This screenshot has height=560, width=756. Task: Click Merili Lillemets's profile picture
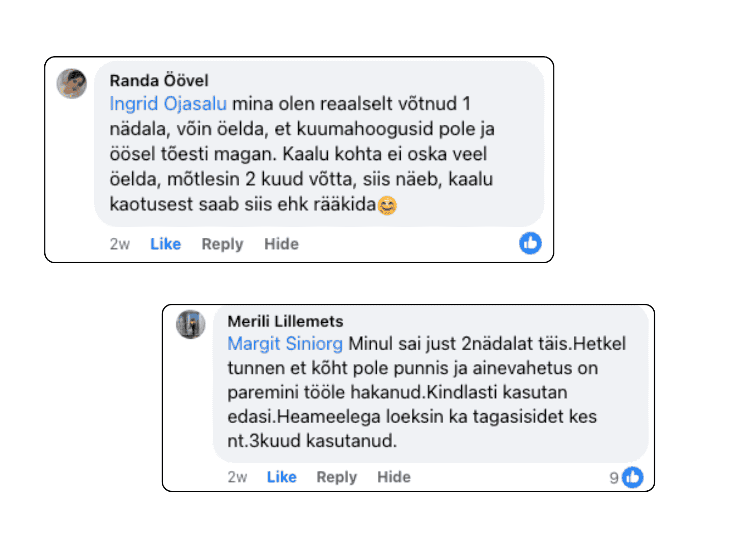click(191, 324)
